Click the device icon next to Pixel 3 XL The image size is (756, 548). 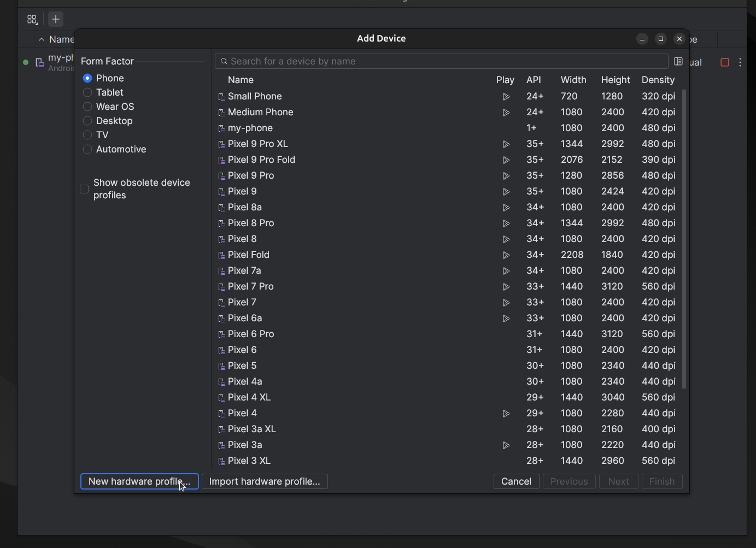[222, 461]
